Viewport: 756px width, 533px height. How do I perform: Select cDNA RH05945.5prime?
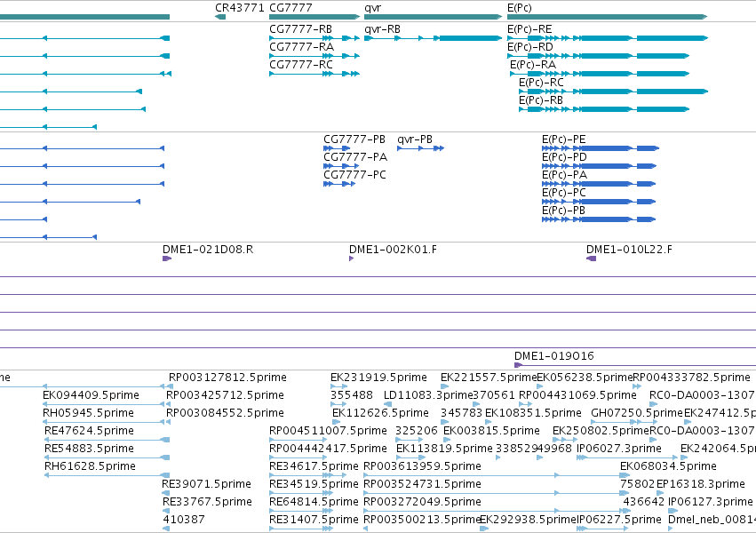pos(104,422)
